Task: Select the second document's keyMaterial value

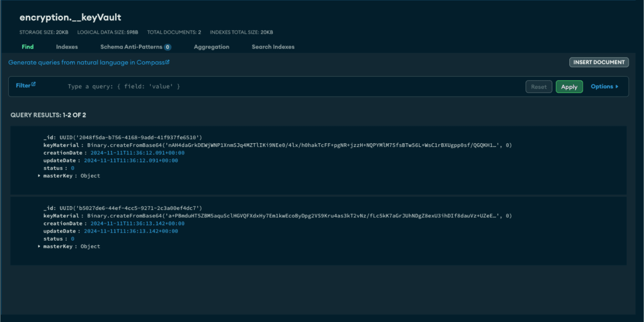Action: click(299, 216)
